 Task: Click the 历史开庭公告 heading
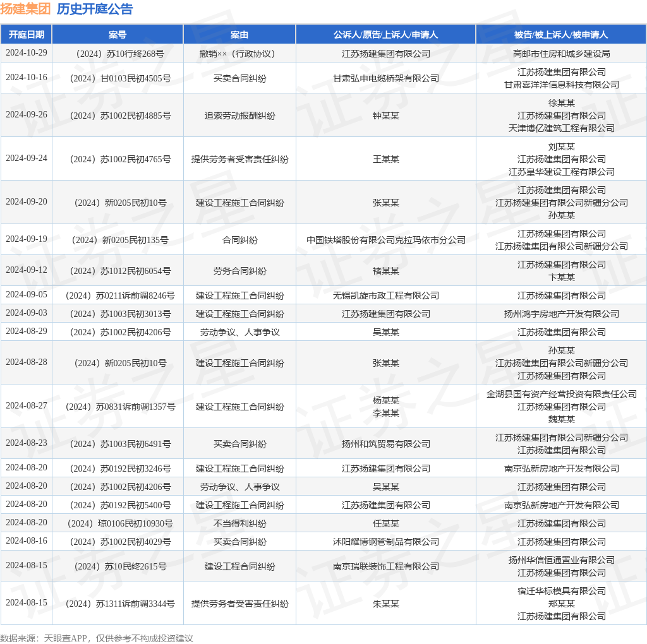coord(95,9)
